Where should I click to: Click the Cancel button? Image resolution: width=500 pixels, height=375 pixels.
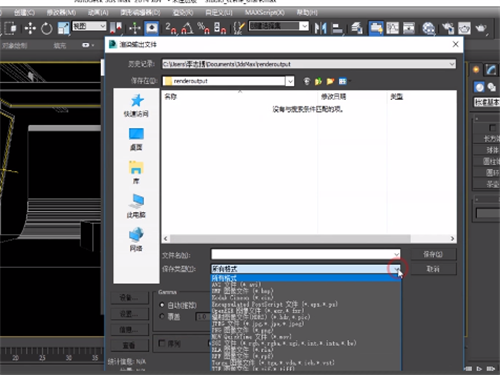[x=433, y=269]
